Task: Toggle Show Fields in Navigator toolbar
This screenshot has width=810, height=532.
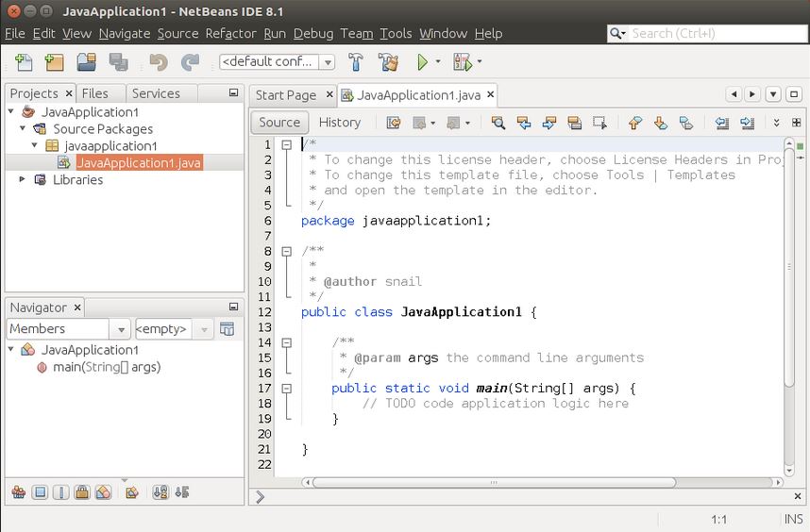Action: point(40,492)
